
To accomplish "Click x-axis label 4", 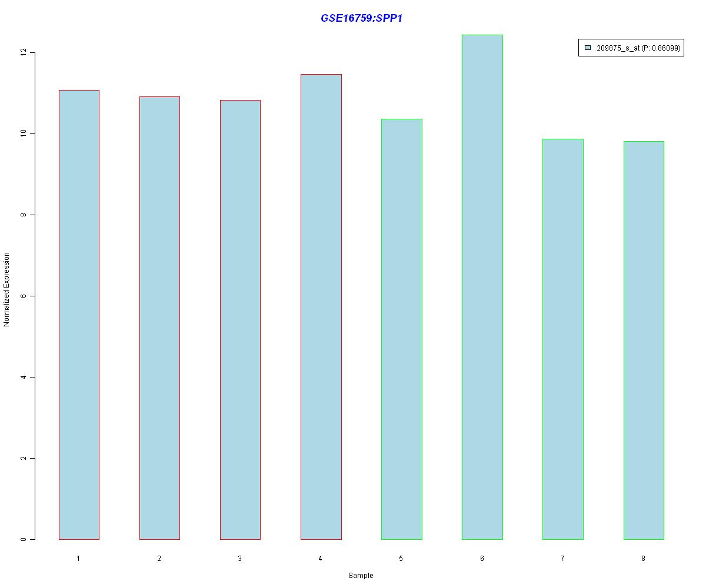I will [320, 558].
